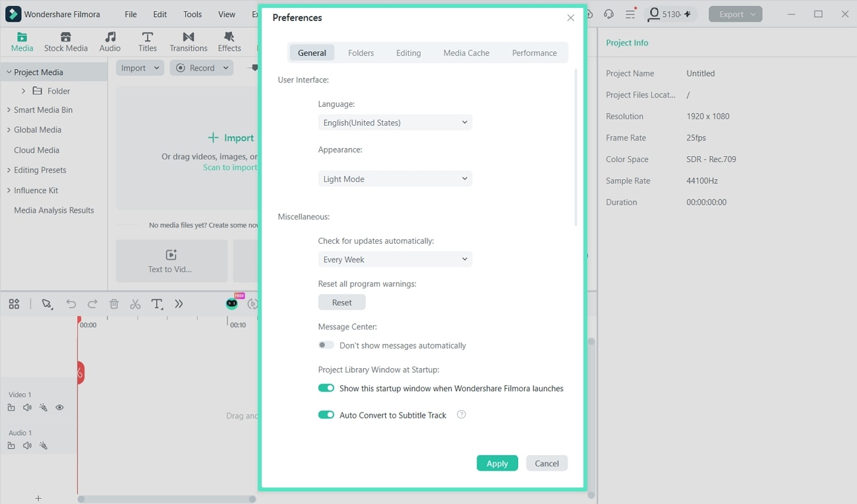
Task: Open the Audio library
Action: 110,42
